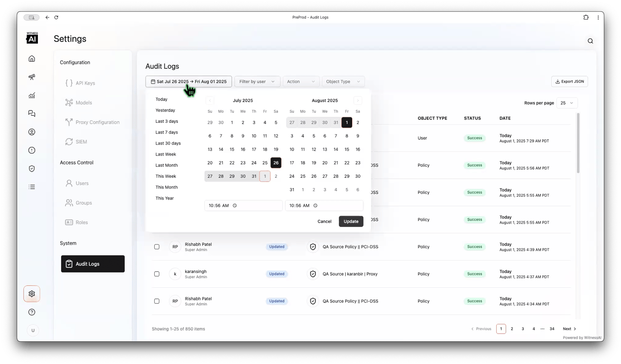Image resolution: width=621 pixels, height=364 pixels.
Task: Click the U user avatar in sidebar
Action: pyautogui.click(x=33, y=330)
